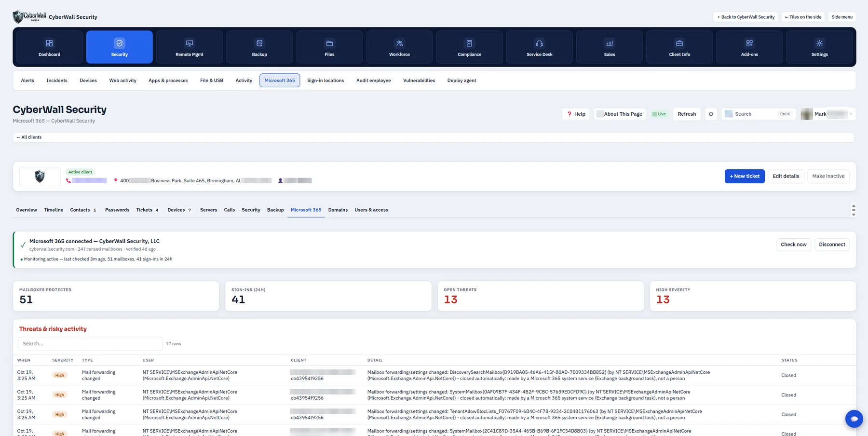The width and height of the screenshot is (868, 436).
Task: Open the client Servers tab
Action: (x=208, y=210)
